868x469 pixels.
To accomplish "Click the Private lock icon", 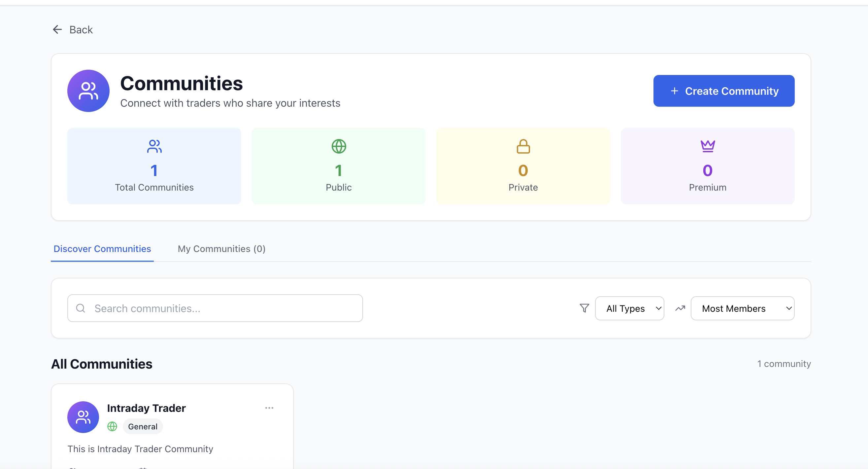I will [x=523, y=146].
